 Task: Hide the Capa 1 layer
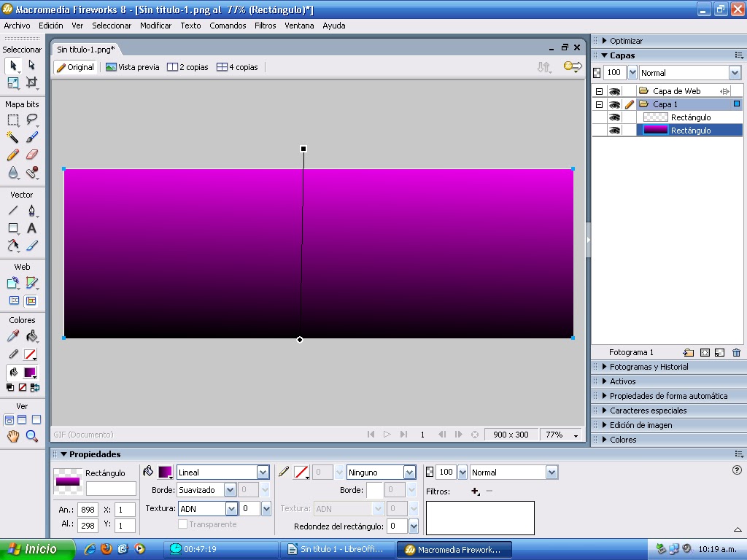pyautogui.click(x=614, y=104)
